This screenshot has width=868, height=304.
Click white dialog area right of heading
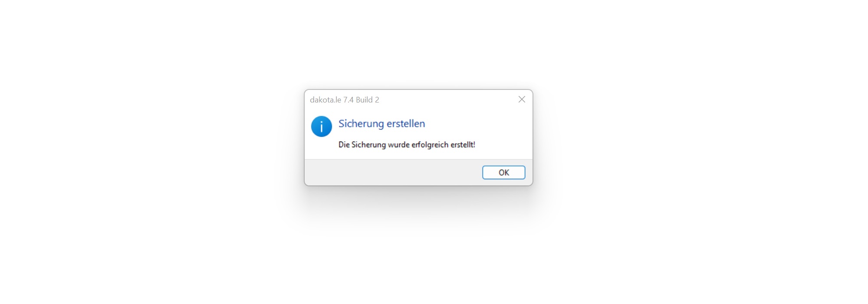coord(477,124)
